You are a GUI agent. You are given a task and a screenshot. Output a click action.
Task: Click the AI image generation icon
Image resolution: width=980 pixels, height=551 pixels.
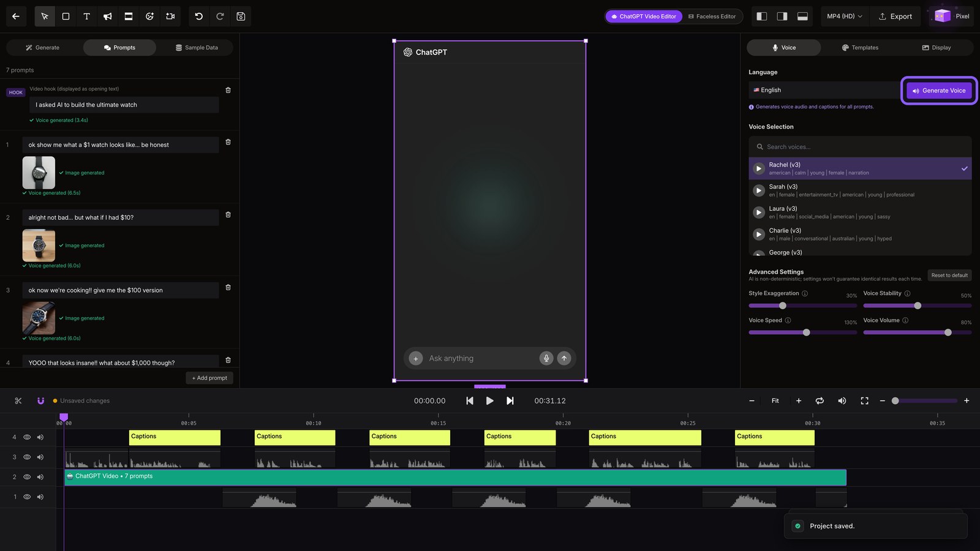pos(149,17)
